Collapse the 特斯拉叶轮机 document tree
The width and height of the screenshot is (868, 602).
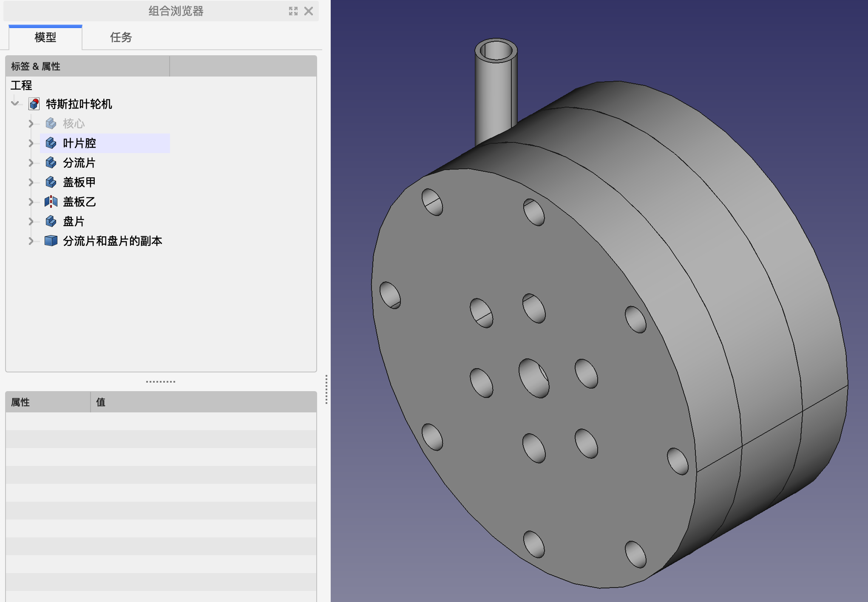pos(15,103)
